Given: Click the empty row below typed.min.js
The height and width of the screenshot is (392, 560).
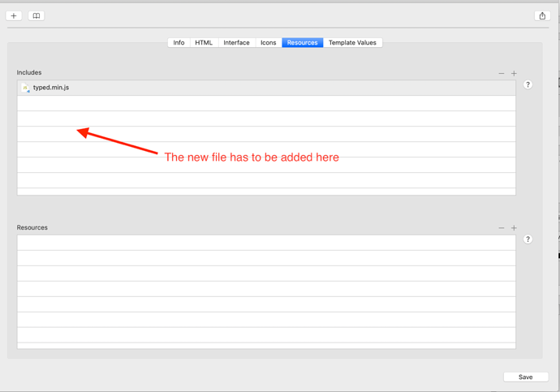Looking at the screenshot, I should tap(266, 103).
